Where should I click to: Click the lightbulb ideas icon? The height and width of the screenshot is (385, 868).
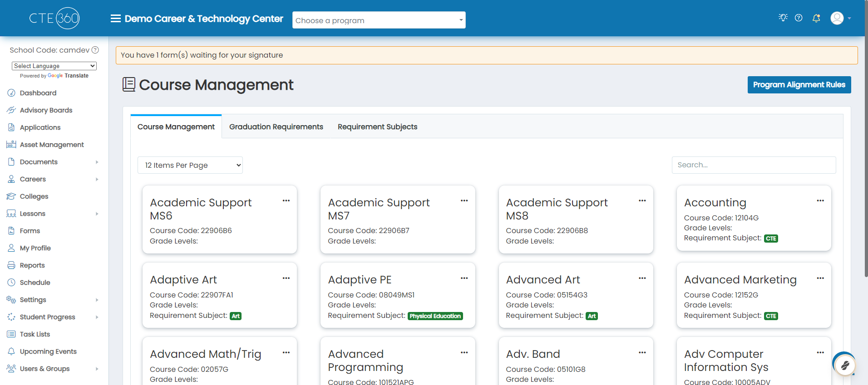[x=783, y=18]
